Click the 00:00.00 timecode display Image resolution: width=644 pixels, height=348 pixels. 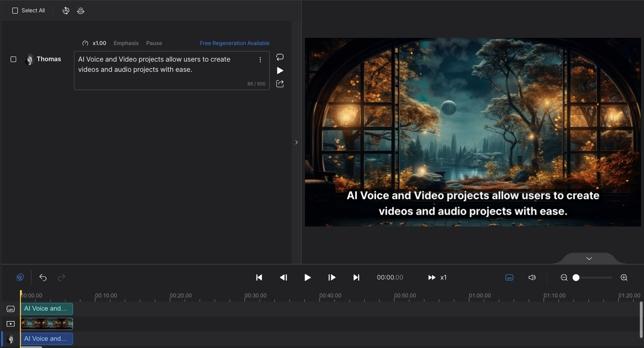point(390,277)
